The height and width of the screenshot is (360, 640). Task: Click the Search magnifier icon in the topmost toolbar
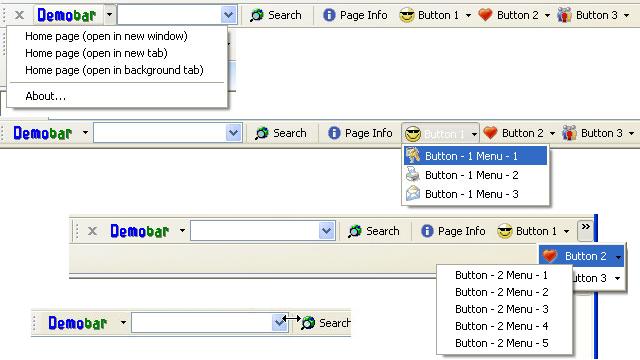point(257,16)
